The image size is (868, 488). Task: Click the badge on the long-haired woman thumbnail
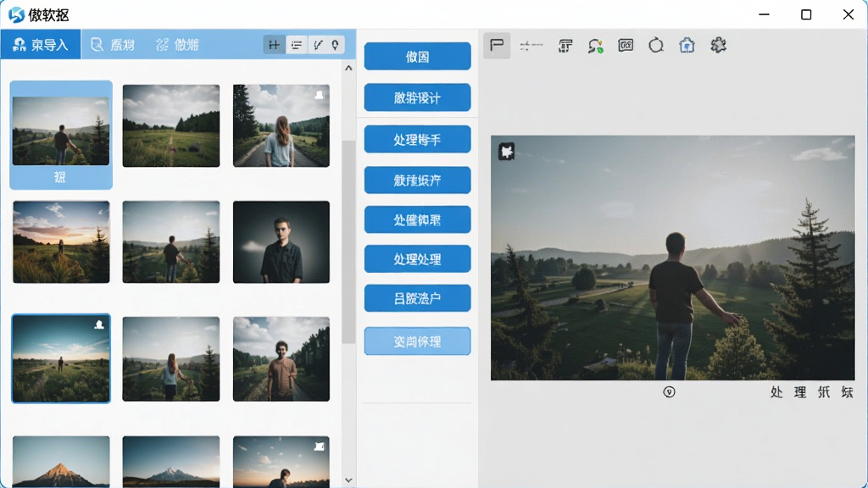coord(319,95)
